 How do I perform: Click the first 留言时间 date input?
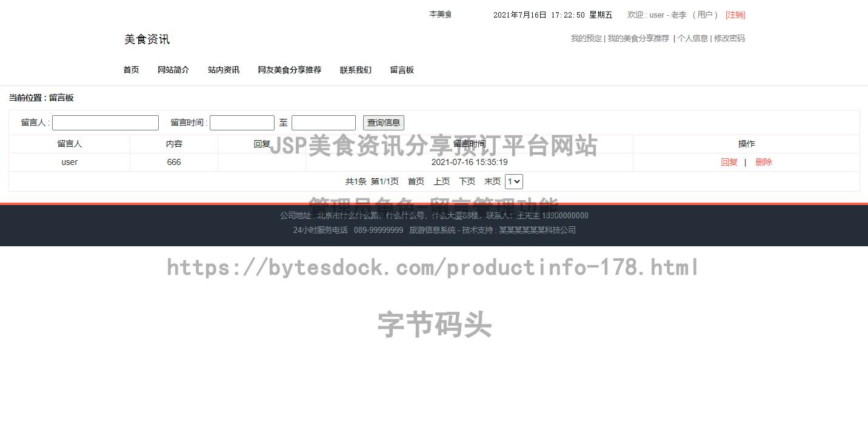click(242, 122)
